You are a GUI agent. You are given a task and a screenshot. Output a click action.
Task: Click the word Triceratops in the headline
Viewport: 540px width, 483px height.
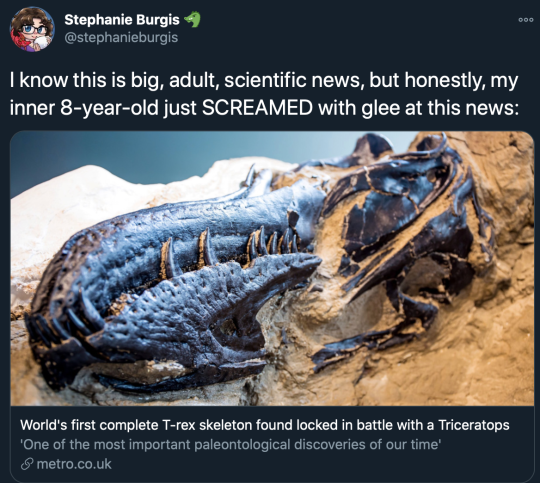(x=474, y=425)
